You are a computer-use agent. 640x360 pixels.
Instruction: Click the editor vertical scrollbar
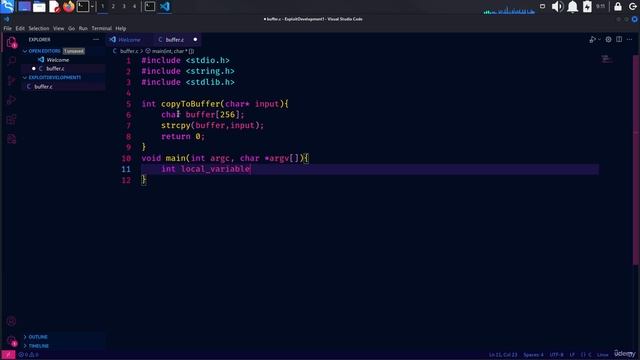(636, 161)
